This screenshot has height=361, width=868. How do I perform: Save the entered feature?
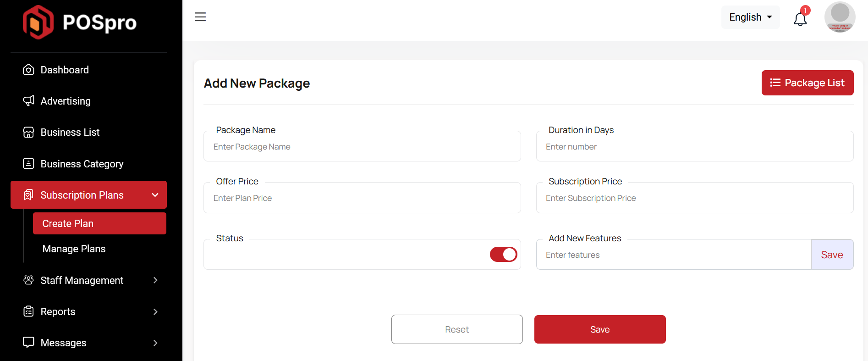click(831, 255)
